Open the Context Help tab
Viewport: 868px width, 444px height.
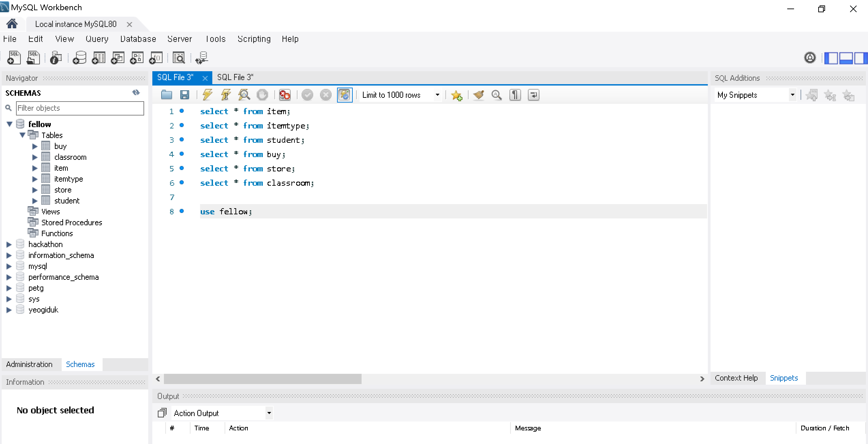pyautogui.click(x=736, y=378)
